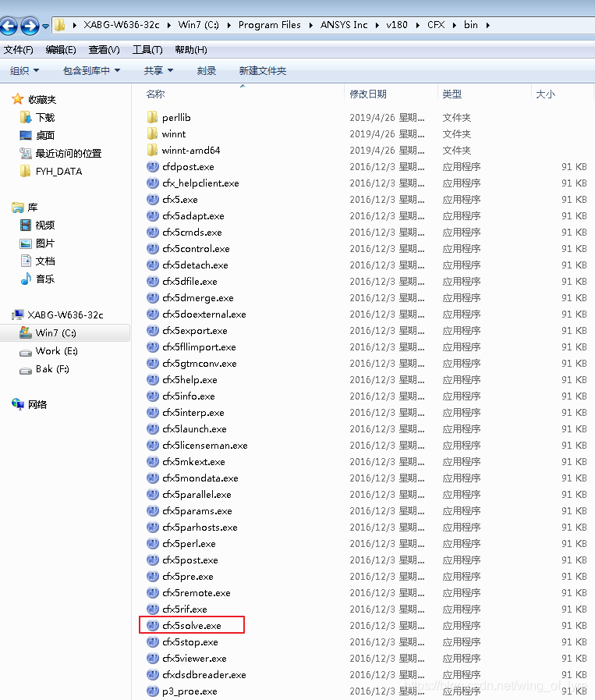Click the cfx5launch.exe file icon
Viewport: 595px width, 700px height.
153,429
